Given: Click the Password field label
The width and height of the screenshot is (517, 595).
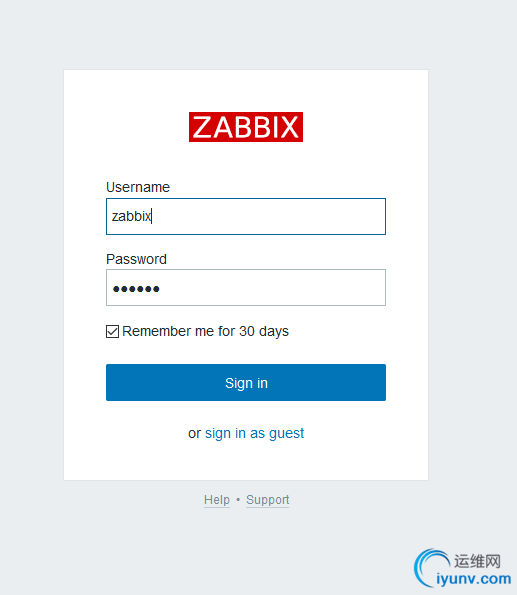Looking at the screenshot, I should 136,259.
